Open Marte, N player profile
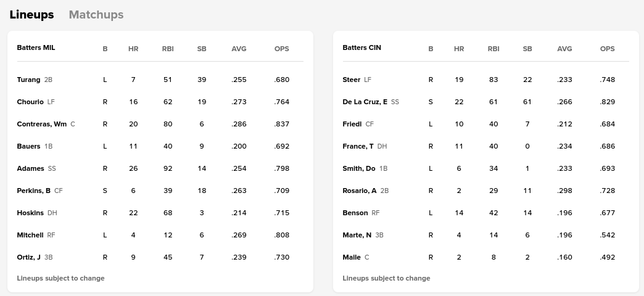Screen dimensions: 644x296 (x=357, y=235)
